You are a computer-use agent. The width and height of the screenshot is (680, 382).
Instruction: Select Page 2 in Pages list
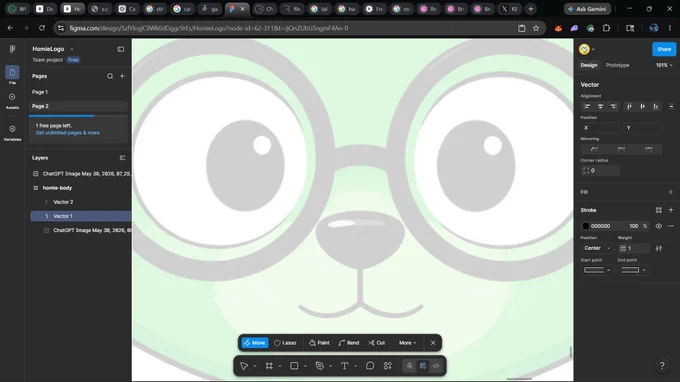coord(79,106)
